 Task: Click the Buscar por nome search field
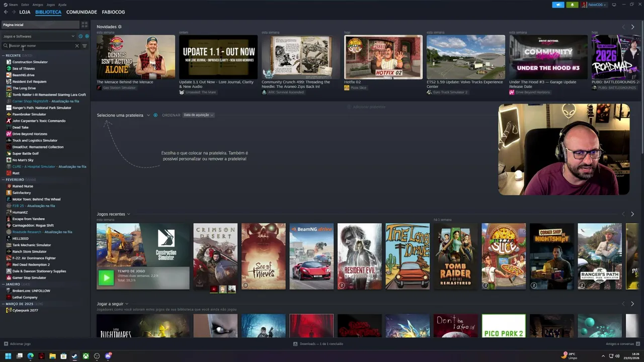(41, 46)
